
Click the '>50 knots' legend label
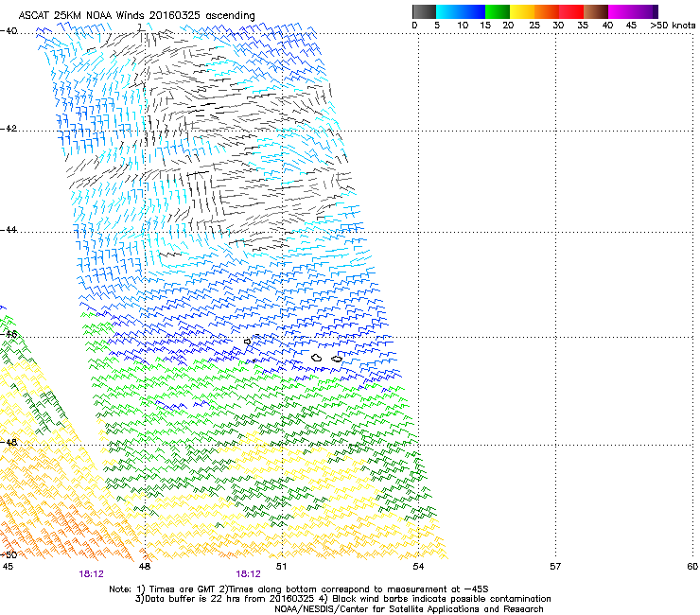[x=673, y=26]
